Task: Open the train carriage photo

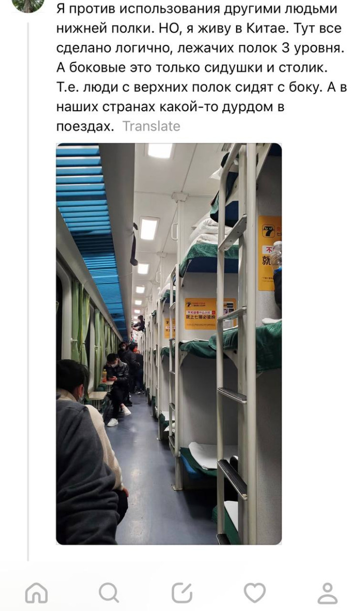Action: click(x=169, y=344)
